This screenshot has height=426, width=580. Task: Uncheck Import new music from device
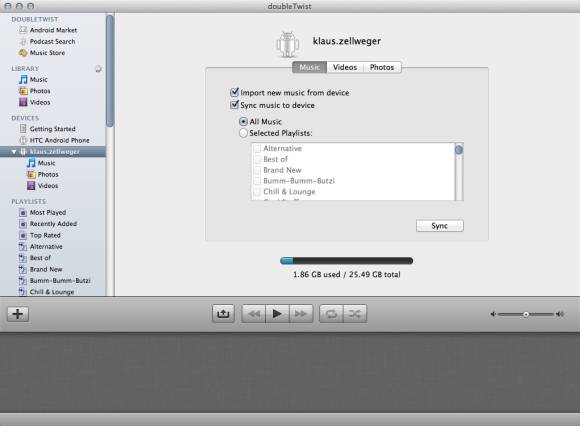tap(234, 92)
